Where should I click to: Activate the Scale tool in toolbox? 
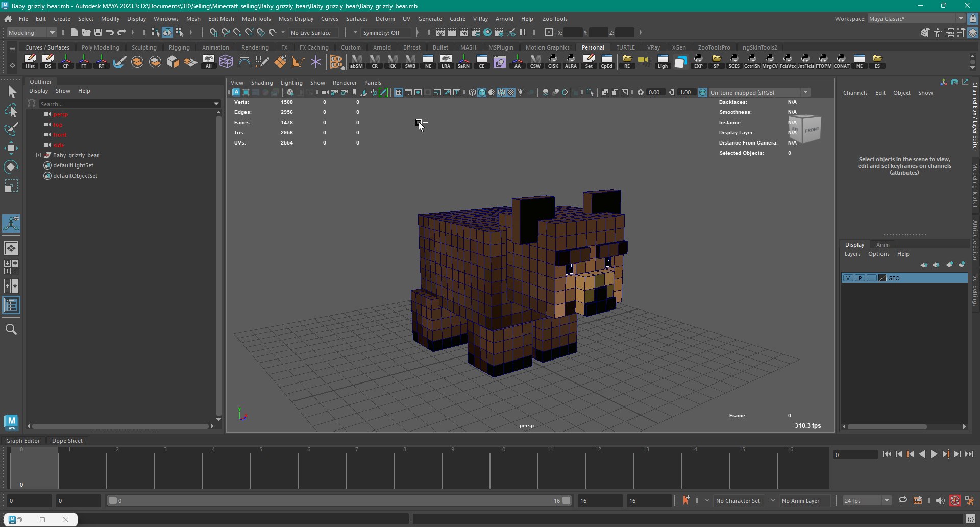tap(11, 186)
